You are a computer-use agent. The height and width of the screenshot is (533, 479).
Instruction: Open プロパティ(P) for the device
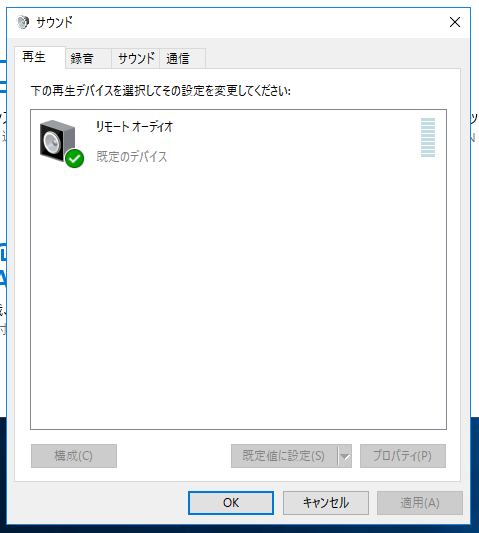pos(403,456)
